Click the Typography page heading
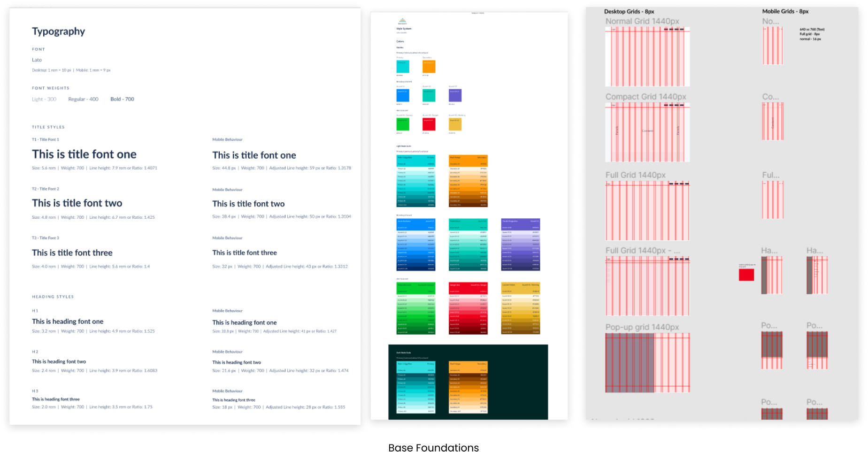Screen dimensions: 868x452 coord(58,31)
